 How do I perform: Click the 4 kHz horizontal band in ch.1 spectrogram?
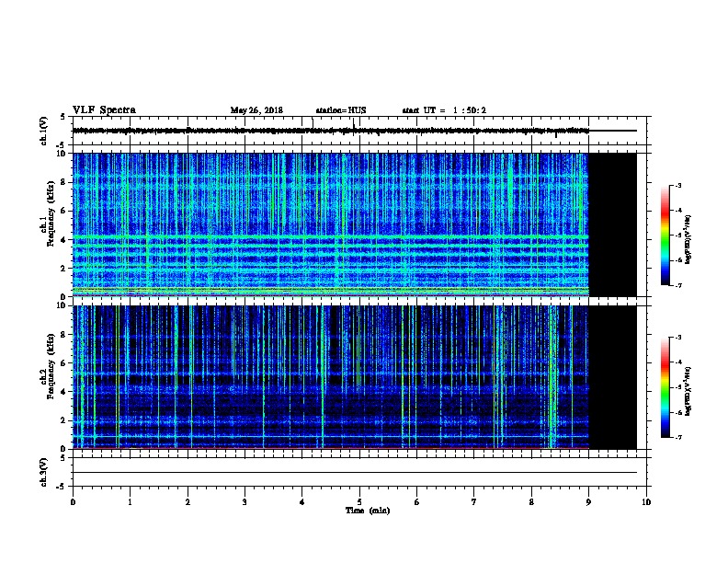[331, 238]
